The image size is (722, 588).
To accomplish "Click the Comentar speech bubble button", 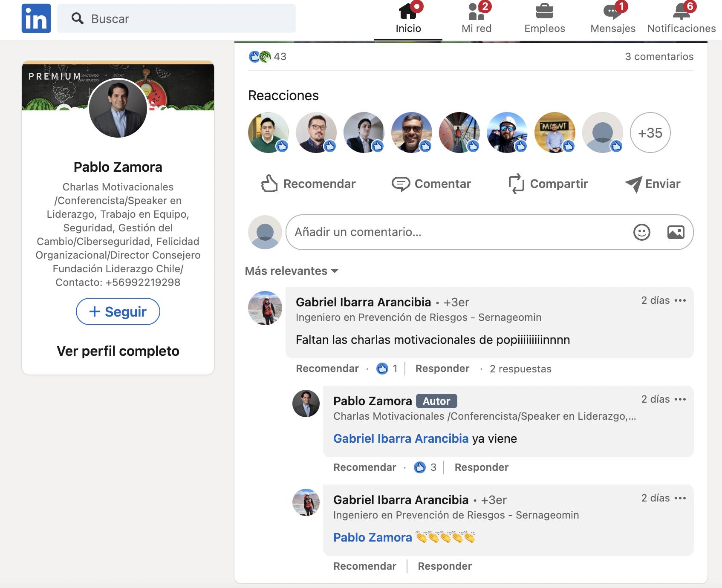I will click(431, 184).
